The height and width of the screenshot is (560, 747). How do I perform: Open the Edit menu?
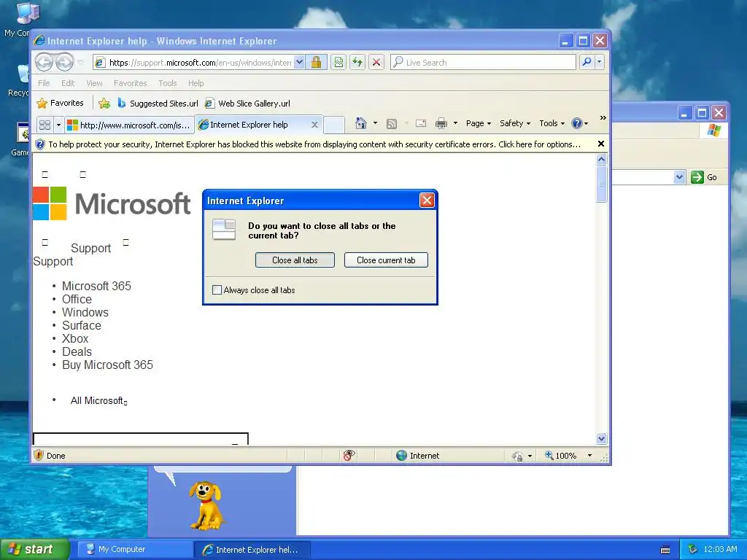pos(68,83)
